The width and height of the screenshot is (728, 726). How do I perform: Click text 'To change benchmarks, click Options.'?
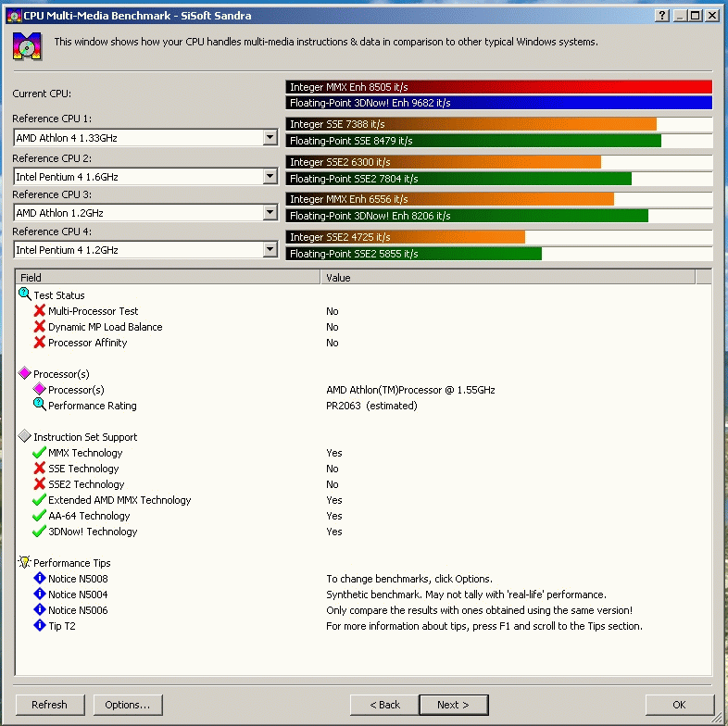(x=409, y=579)
